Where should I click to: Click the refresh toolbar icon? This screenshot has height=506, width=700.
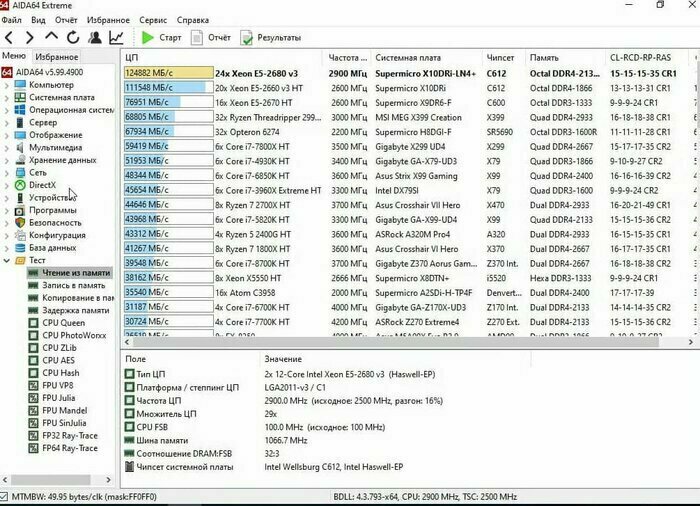(x=73, y=38)
